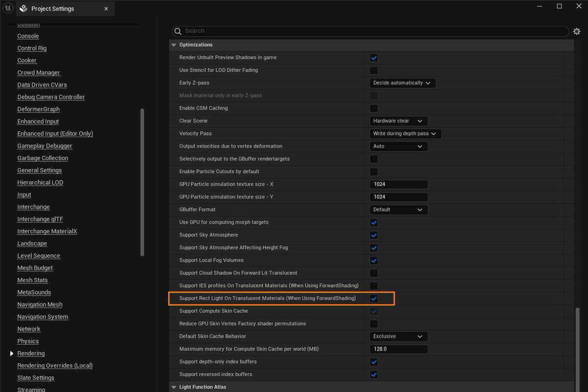This screenshot has width=588, height=392.
Task: Toggle Support depth-only index buffers
Action: [x=374, y=362]
